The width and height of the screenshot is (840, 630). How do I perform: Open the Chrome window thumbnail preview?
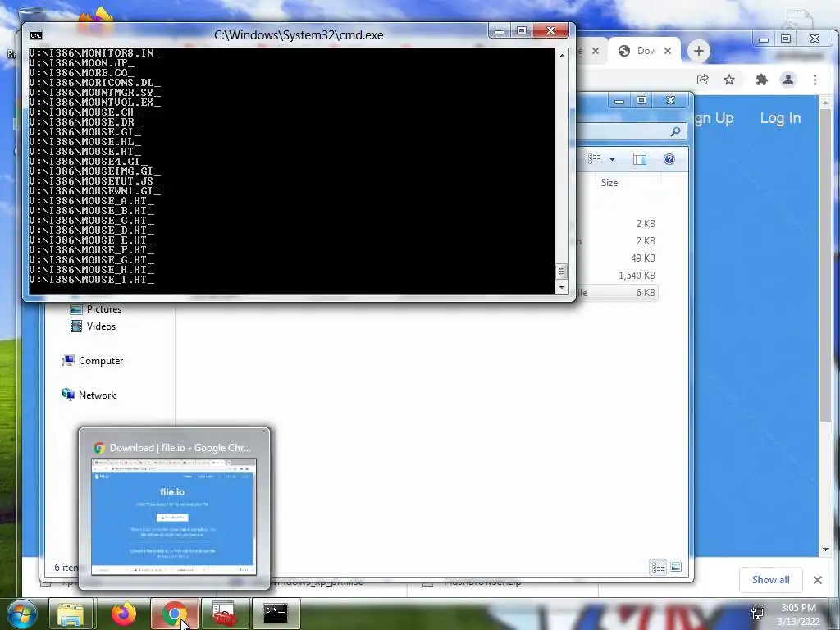click(x=174, y=517)
